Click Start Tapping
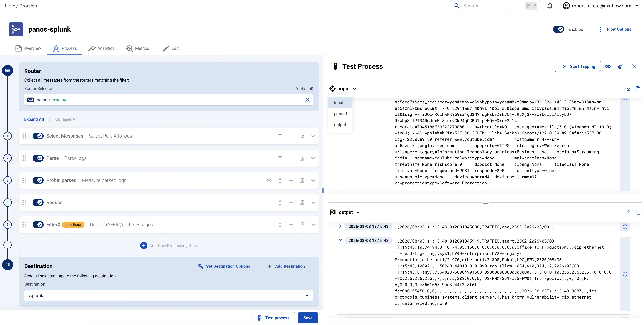This screenshot has height=325, width=644. click(x=578, y=66)
